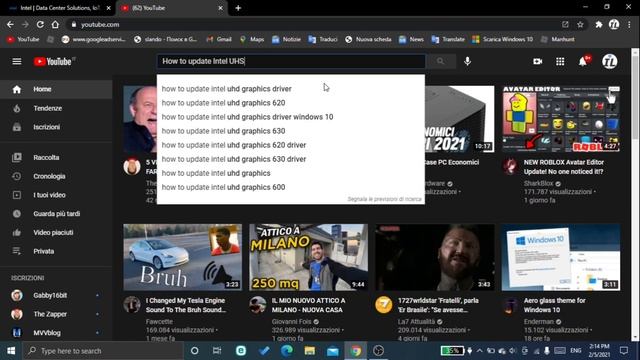Open the Maps bookmark

pyautogui.click(x=252, y=39)
